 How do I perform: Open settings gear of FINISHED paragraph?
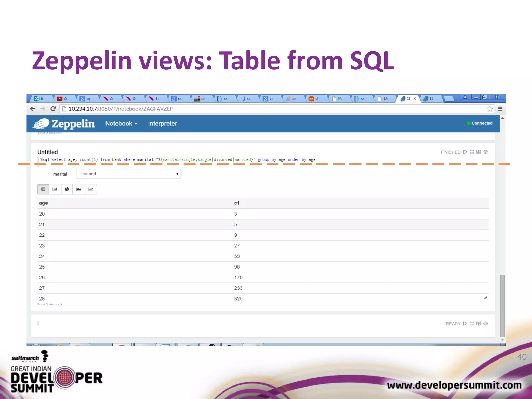click(x=486, y=152)
